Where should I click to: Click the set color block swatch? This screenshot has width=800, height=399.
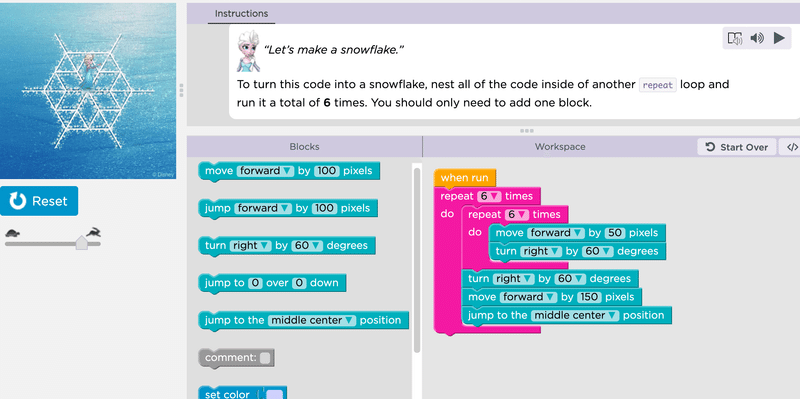pos(275,394)
